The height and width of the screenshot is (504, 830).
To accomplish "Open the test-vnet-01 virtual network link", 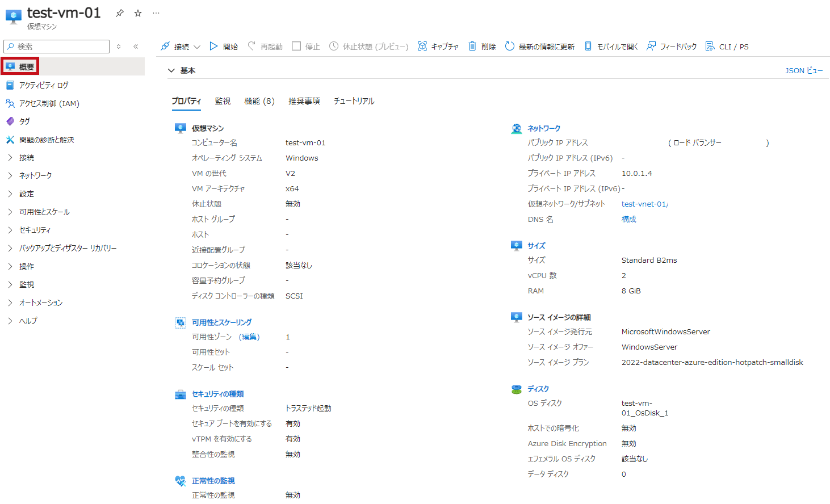I will click(x=645, y=204).
